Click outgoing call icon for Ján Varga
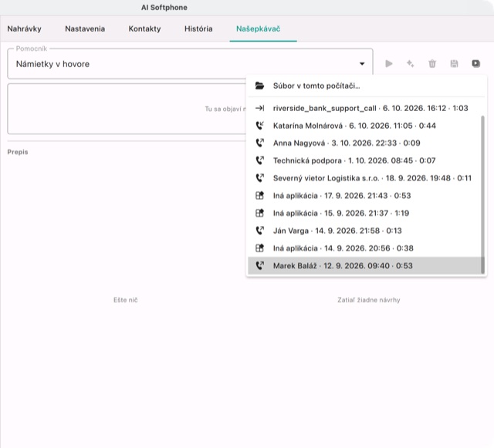The image size is (494, 448). click(x=259, y=231)
